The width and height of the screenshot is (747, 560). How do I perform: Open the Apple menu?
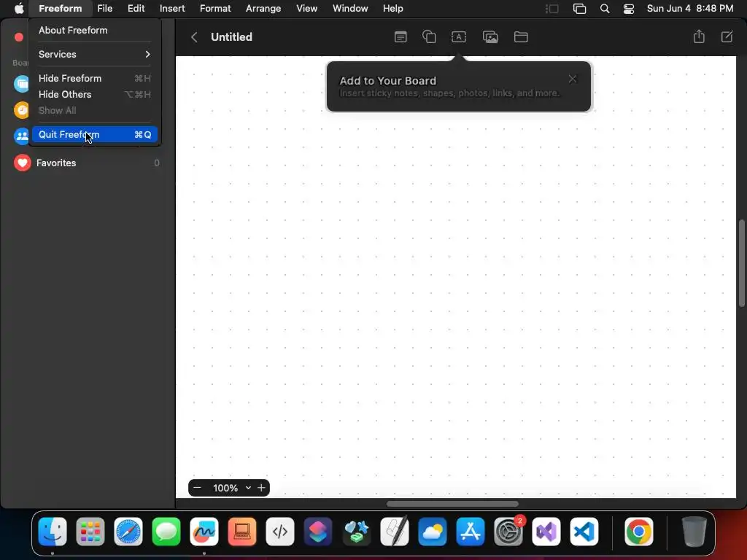click(x=18, y=9)
